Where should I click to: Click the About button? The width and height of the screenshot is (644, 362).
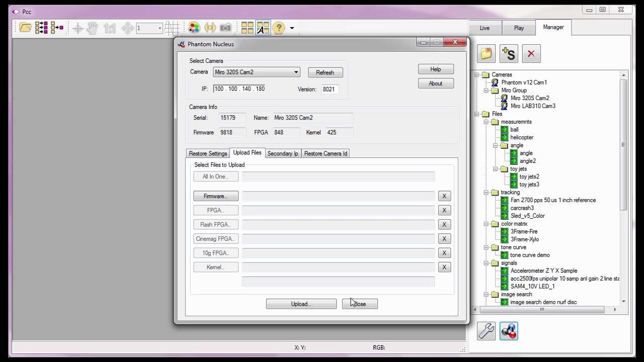point(436,83)
